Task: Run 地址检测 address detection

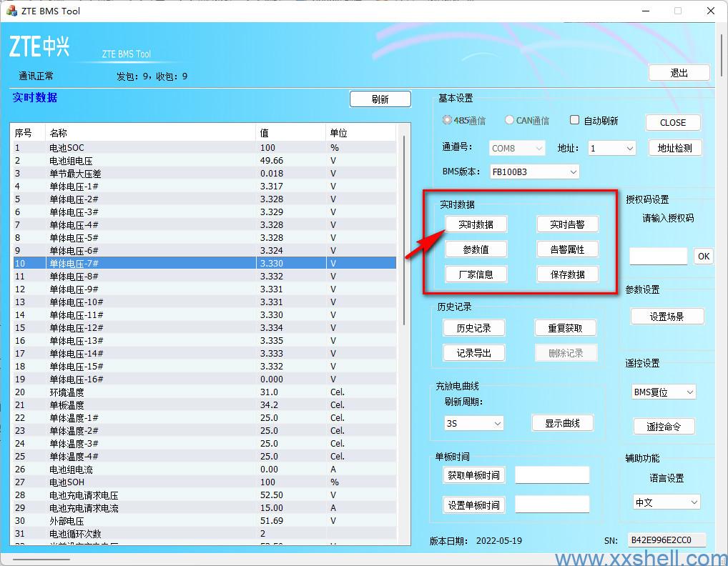Action: [674, 148]
